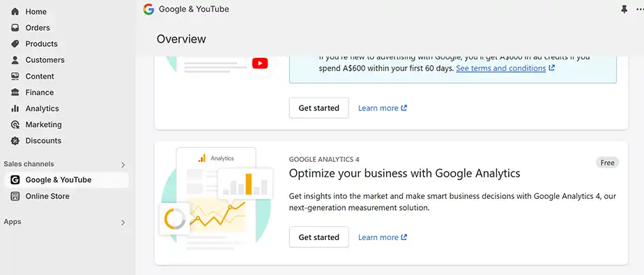Click the Optimize your business with Google Analytics heading

[404, 173]
